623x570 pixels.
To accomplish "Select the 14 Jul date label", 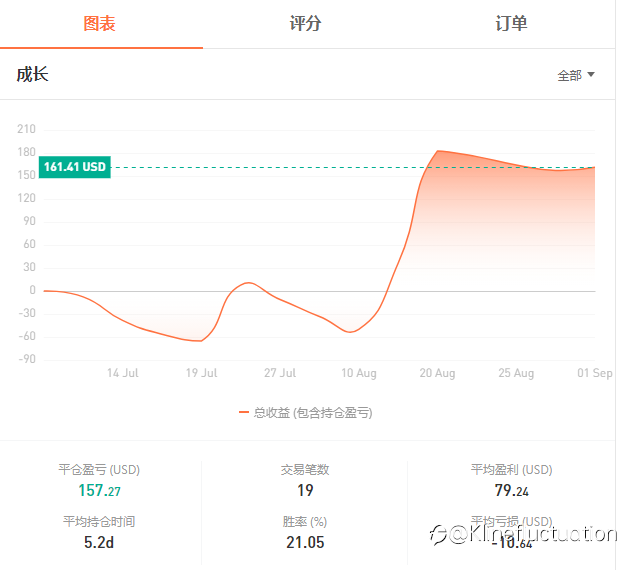I will [x=122, y=373].
